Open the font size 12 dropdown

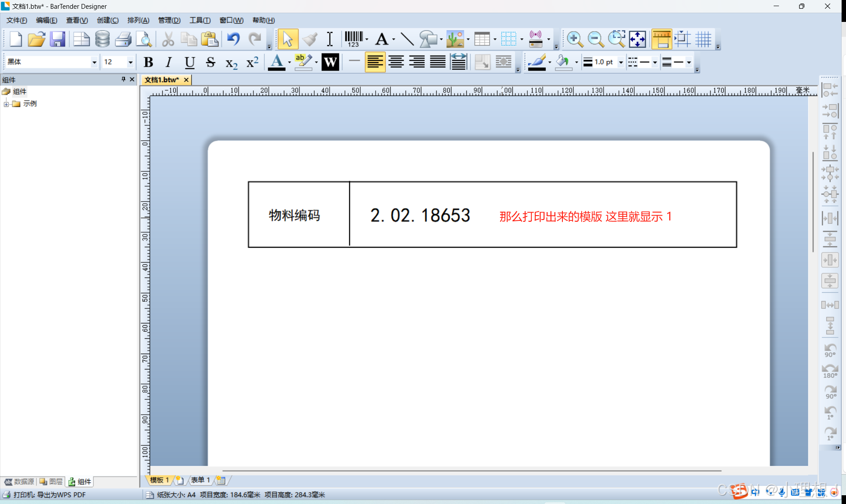pyautogui.click(x=130, y=62)
